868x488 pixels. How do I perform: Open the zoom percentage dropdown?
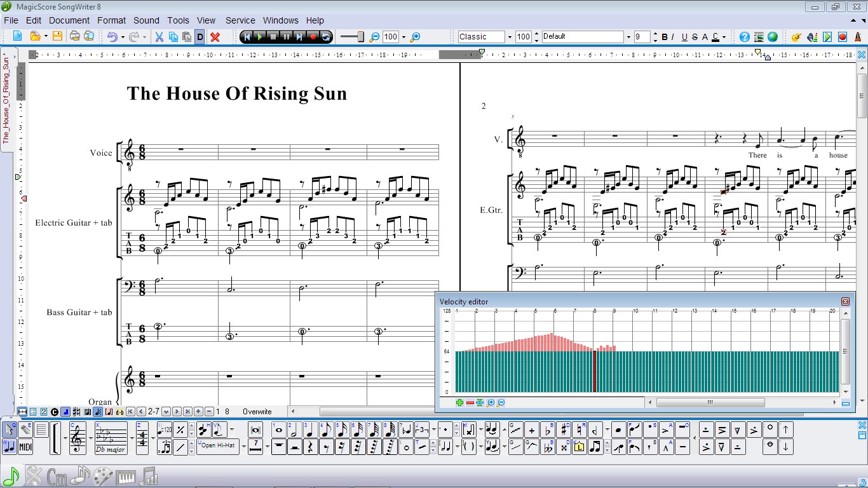pos(403,37)
